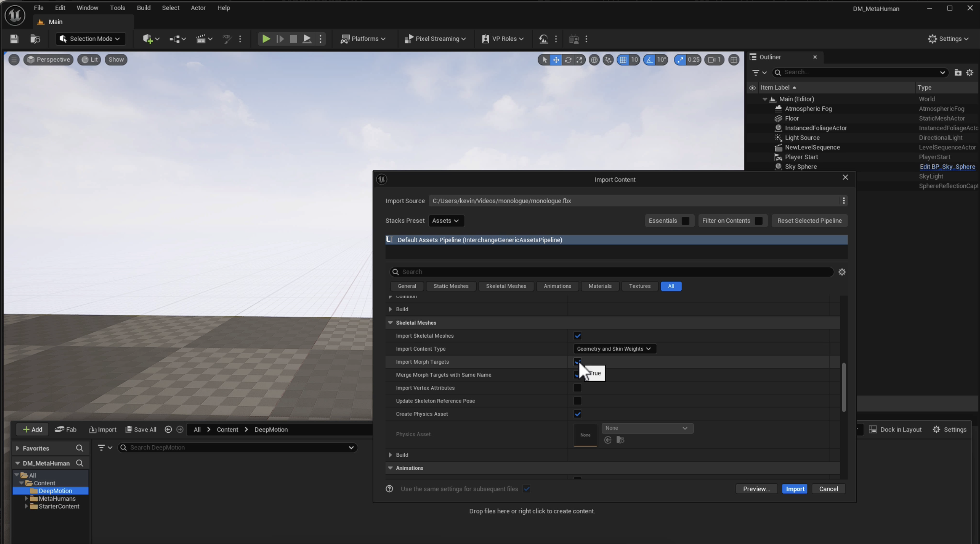Open the Save Current Level icon
Image resolution: width=980 pixels, height=544 pixels.
click(x=13, y=39)
